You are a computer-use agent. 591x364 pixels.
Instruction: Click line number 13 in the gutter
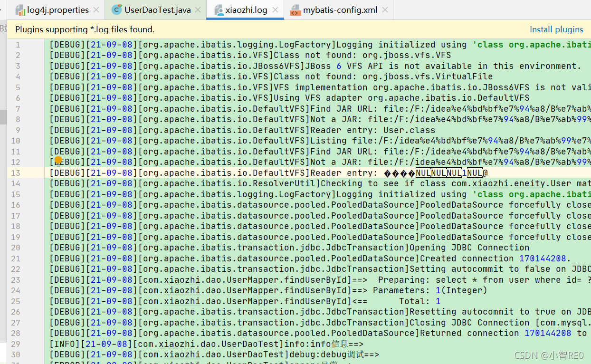tap(16, 173)
